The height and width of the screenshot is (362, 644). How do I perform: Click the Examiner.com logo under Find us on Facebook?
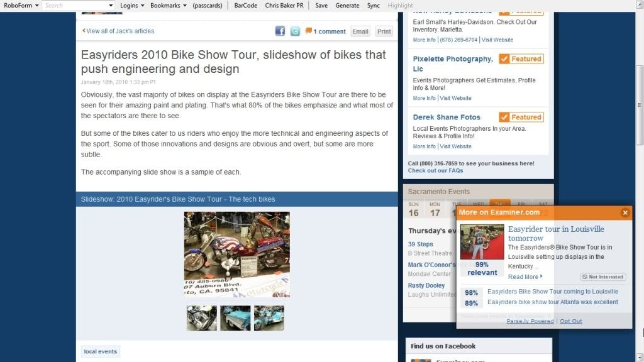click(421, 360)
